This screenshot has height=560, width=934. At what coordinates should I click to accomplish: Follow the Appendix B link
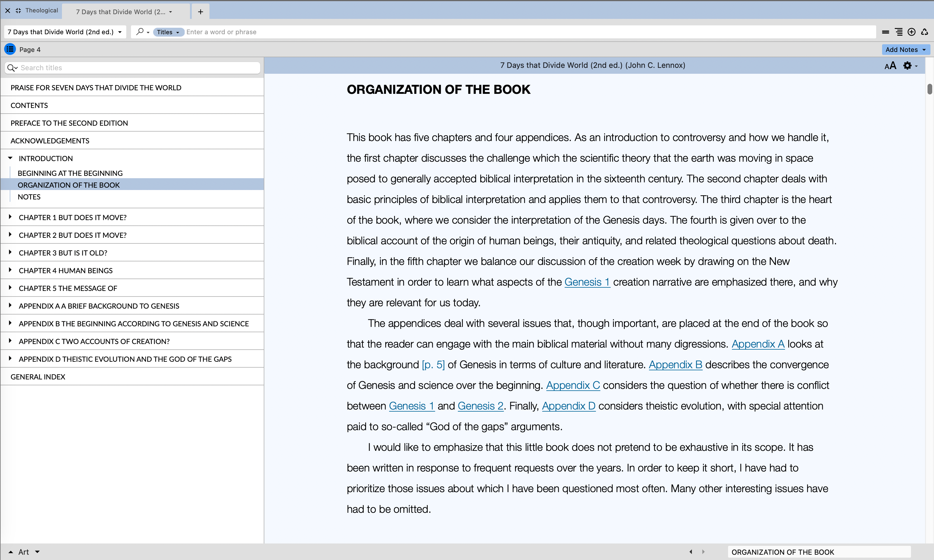pyautogui.click(x=675, y=365)
